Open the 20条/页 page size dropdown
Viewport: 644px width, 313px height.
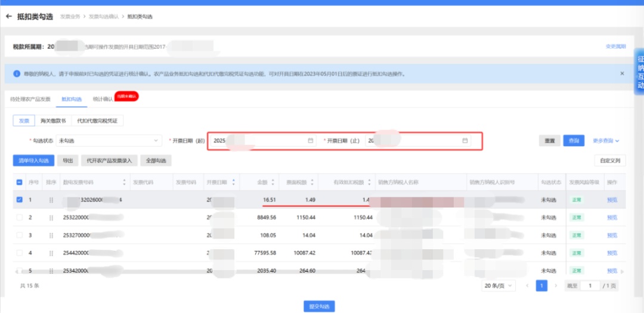(x=499, y=286)
